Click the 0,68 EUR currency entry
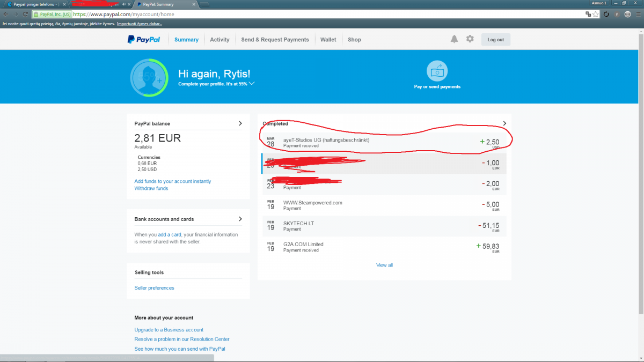The width and height of the screenshot is (644, 362). click(147, 163)
